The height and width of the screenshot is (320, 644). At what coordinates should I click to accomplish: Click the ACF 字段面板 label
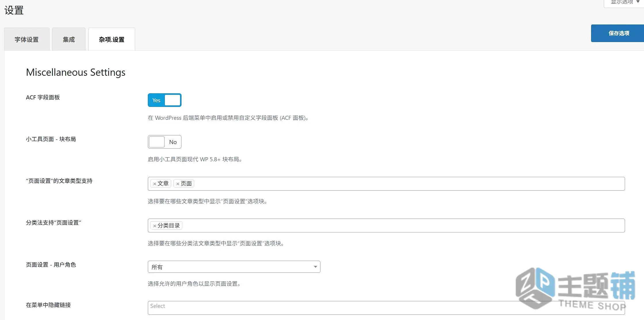point(43,97)
